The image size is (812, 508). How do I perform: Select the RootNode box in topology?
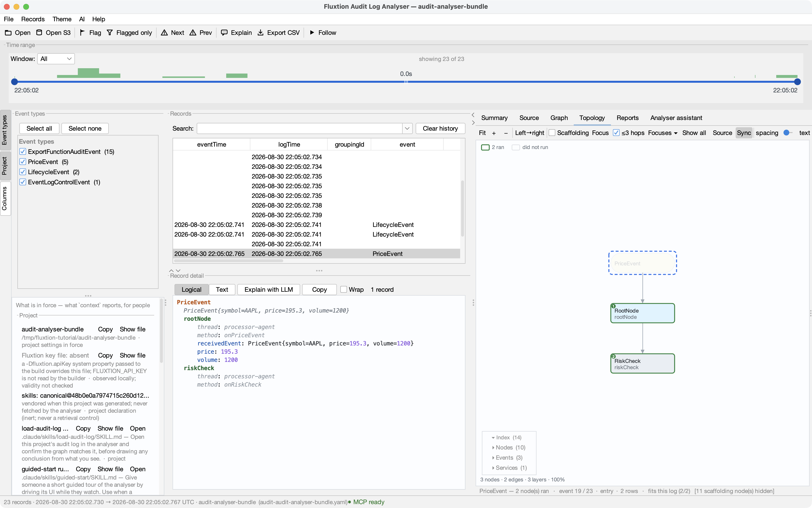tap(643, 313)
